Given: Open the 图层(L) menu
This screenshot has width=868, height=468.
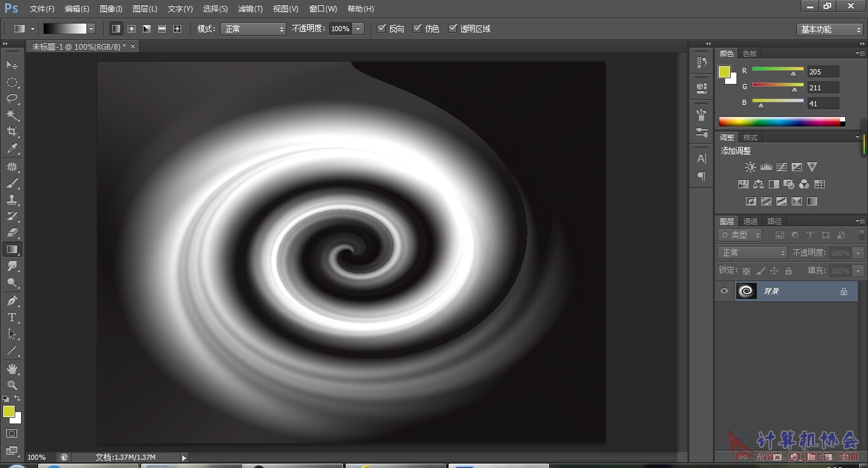Looking at the screenshot, I should [145, 9].
